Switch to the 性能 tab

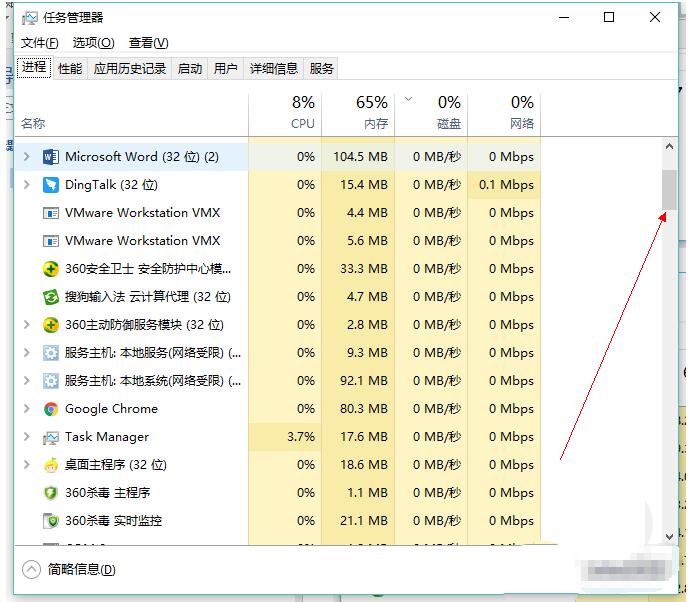point(70,69)
